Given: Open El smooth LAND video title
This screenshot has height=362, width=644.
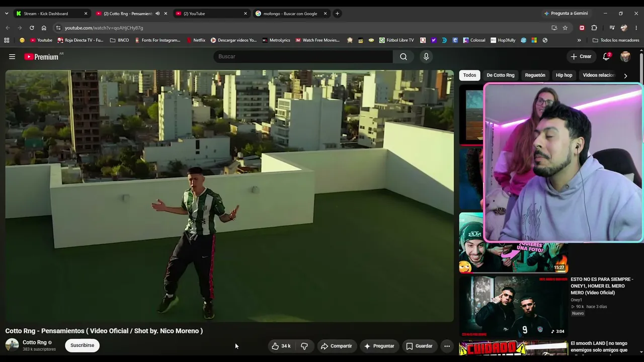Looking at the screenshot, I should [599, 347].
